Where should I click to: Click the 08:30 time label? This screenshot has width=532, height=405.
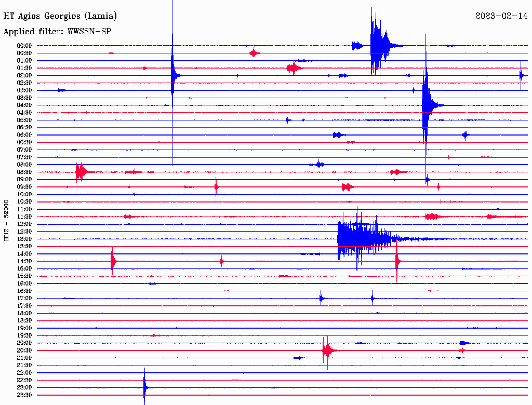click(x=24, y=172)
